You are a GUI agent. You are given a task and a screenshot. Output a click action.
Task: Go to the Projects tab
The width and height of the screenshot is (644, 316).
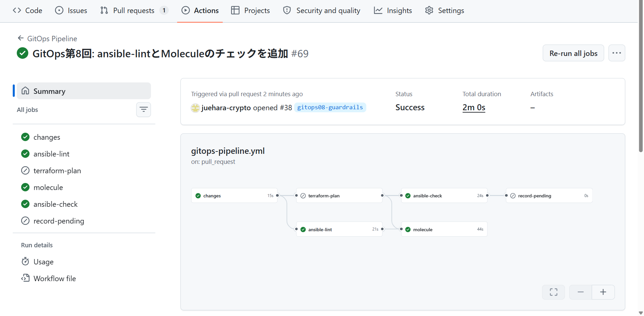coord(250,10)
